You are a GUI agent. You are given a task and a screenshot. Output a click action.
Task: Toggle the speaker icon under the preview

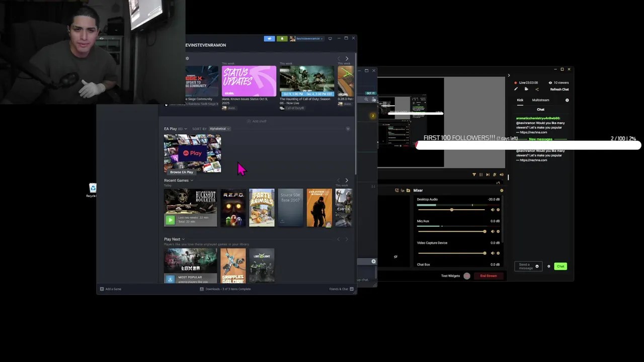coord(502,175)
